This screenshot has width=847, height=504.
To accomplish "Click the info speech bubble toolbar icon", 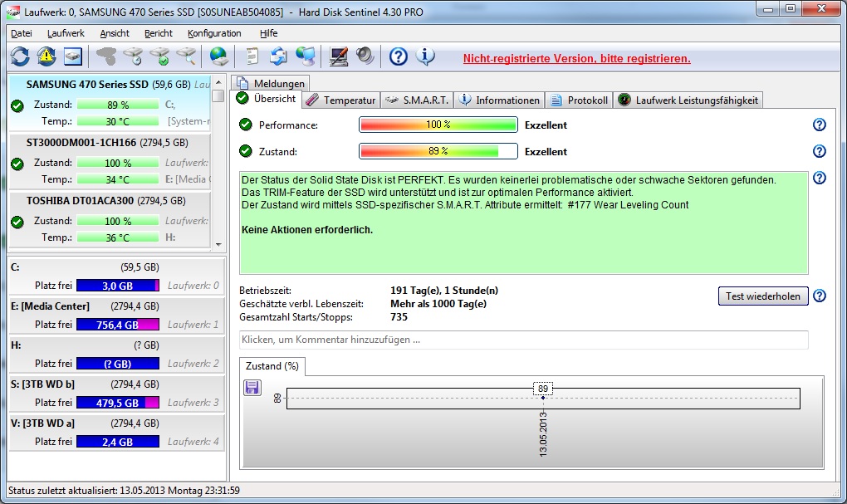I will point(425,56).
